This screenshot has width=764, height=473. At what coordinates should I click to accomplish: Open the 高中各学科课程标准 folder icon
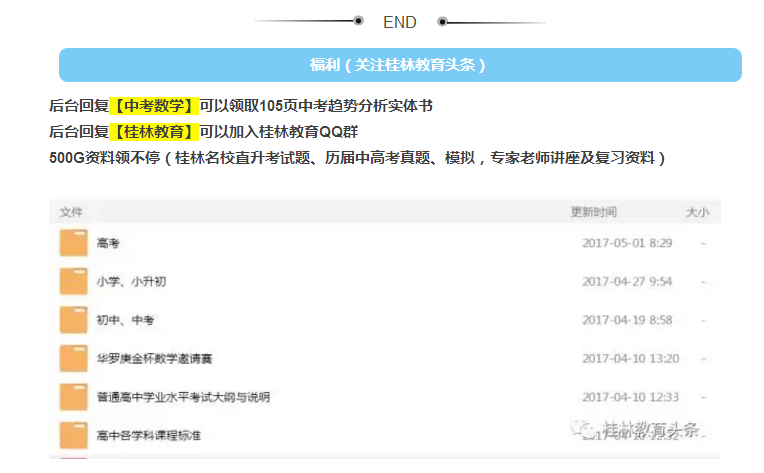pyautogui.click(x=74, y=435)
